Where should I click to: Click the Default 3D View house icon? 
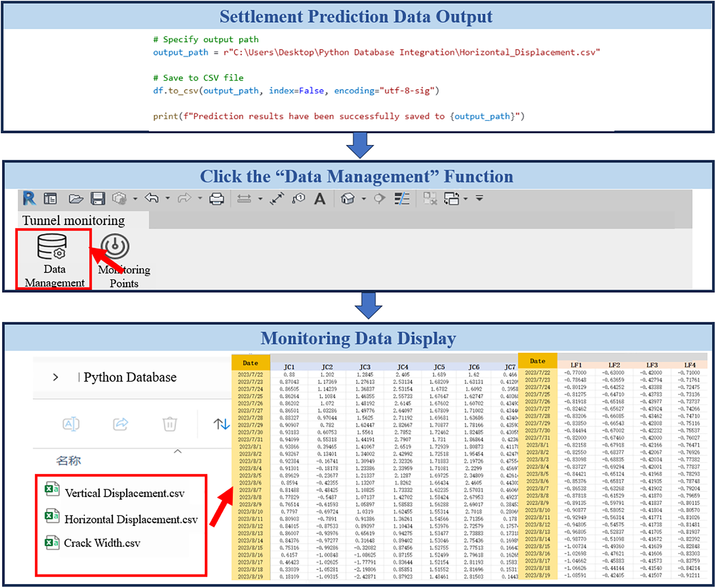pyautogui.click(x=348, y=199)
